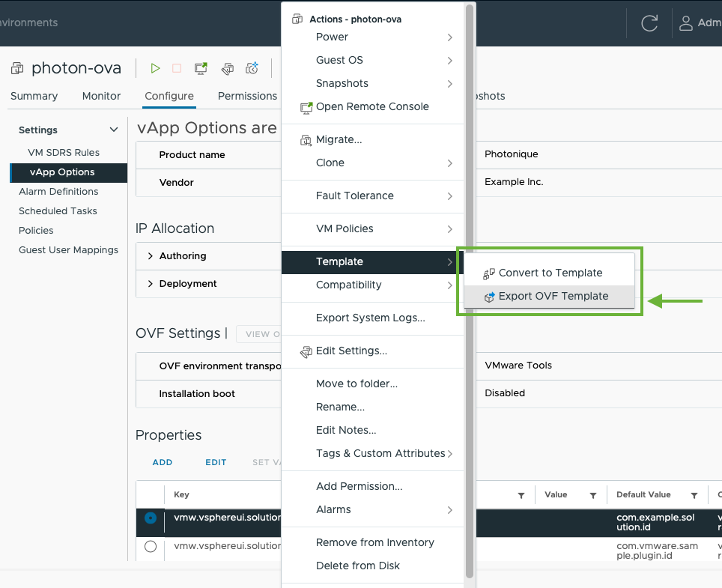Click the Edit Settings toolbar icon

(x=228, y=69)
